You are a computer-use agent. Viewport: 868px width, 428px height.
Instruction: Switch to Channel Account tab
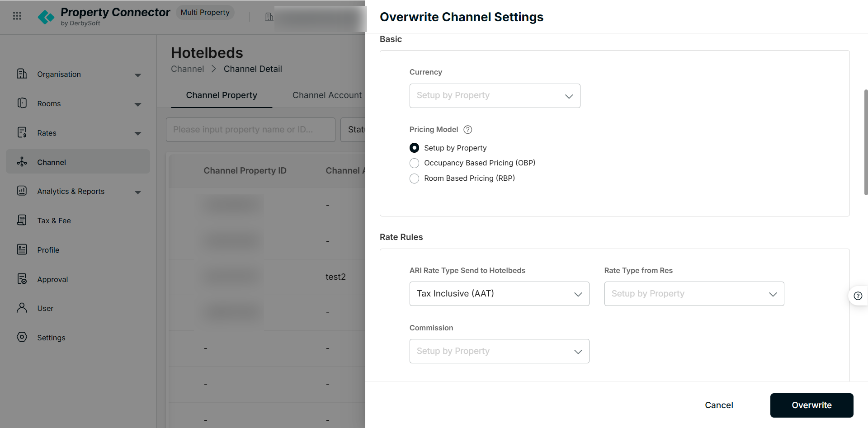[x=327, y=95]
